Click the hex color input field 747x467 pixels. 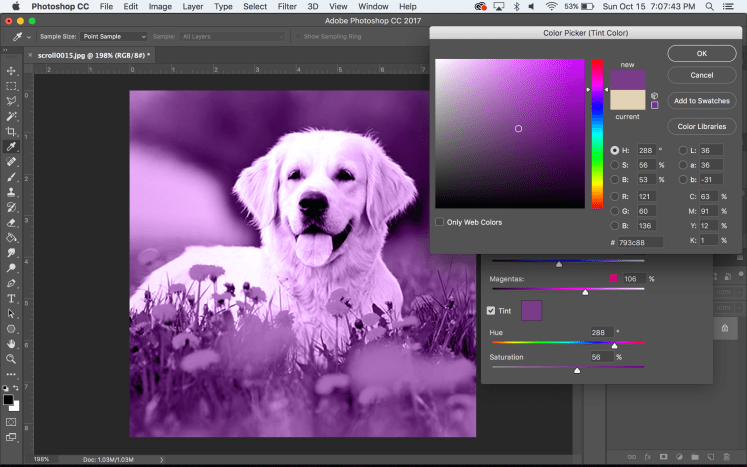click(640, 242)
